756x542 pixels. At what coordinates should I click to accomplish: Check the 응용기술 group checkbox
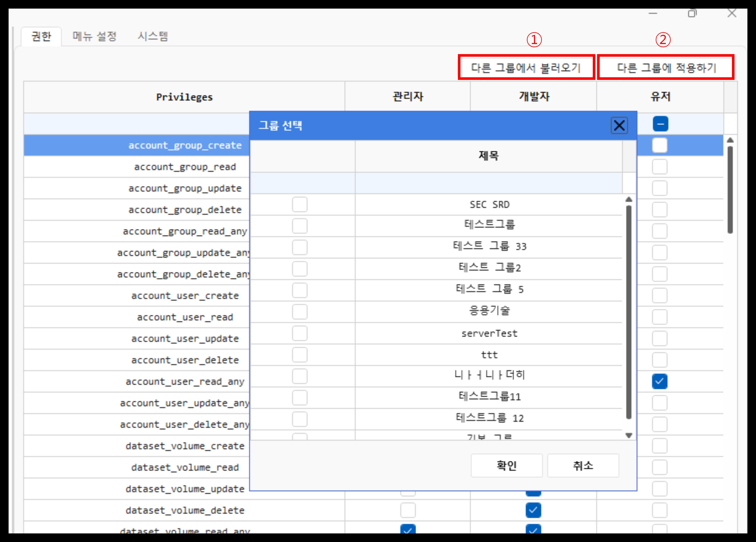click(299, 312)
